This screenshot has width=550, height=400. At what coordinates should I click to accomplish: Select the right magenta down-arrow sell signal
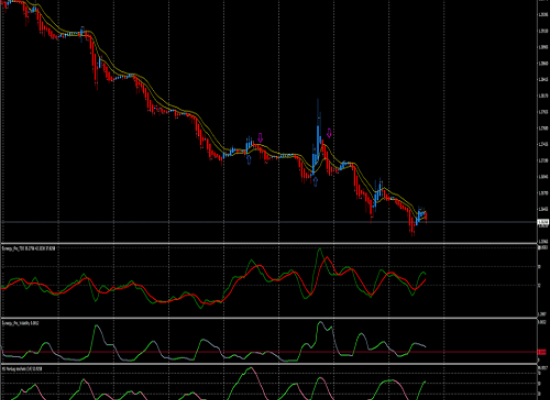pos(329,133)
